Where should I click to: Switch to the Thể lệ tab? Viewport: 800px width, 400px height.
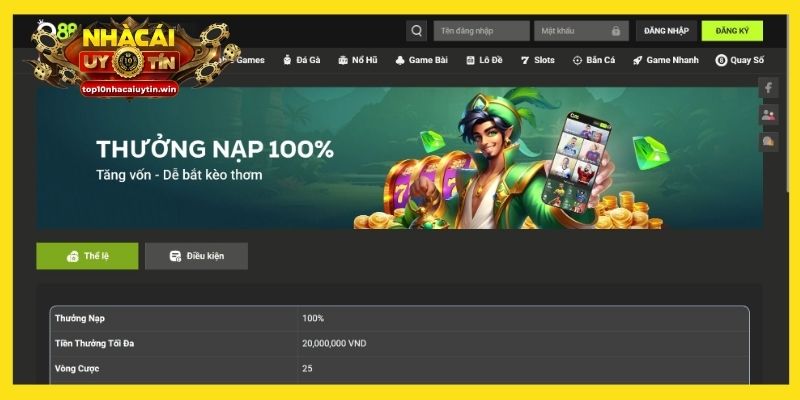(87, 256)
